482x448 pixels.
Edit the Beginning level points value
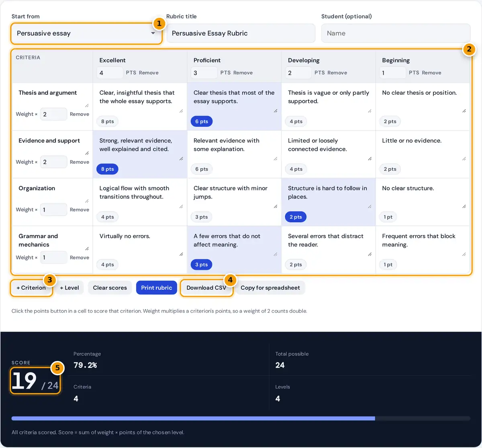pos(392,73)
